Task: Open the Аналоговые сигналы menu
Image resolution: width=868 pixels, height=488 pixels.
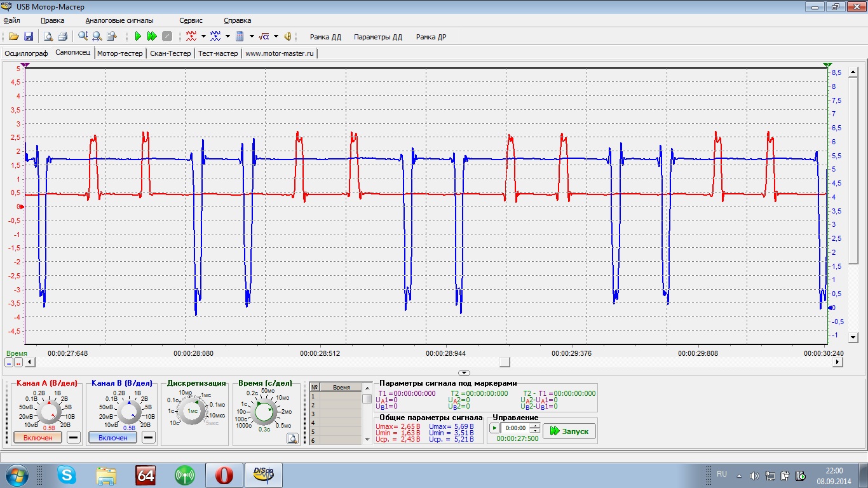Action: pos(119,20)
